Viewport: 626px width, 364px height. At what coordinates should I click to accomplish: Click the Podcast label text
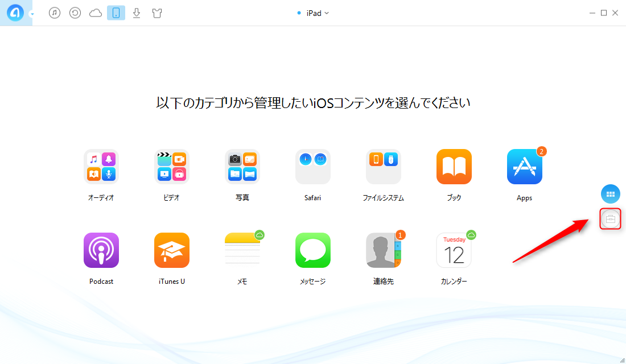click(x=101, y=282)
